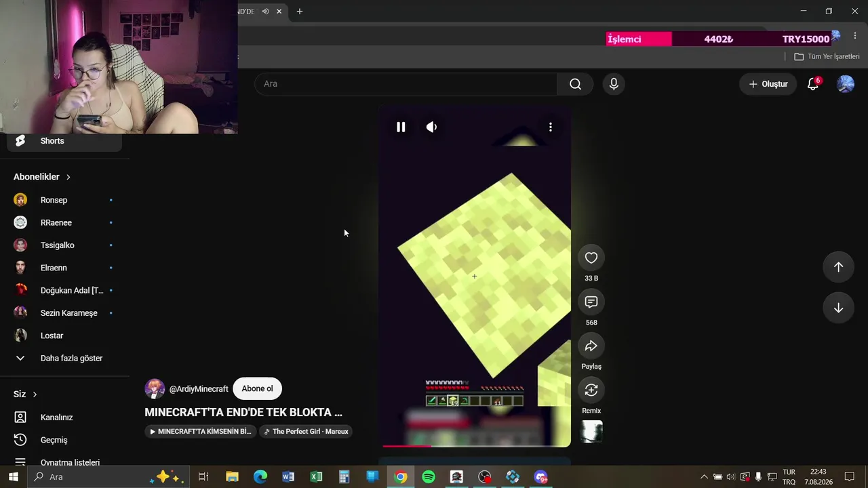Open Sezin Karameşe channel subscription
This screenshot has width=868, height=488.
click(64, 313)
